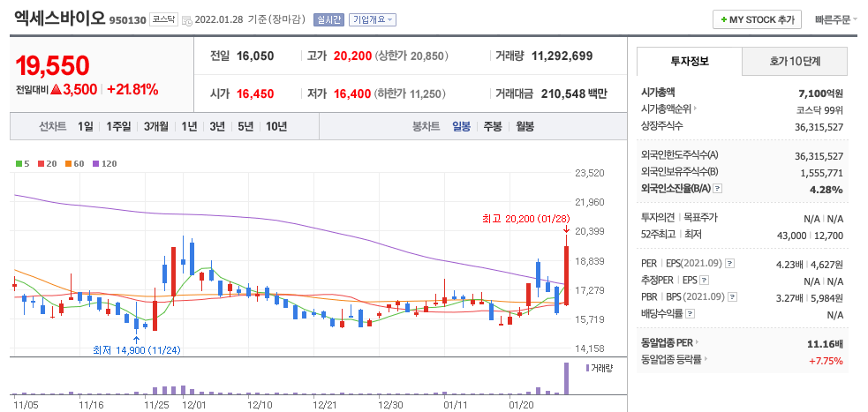Click the 거래대금 value 210,548 백만
Image resolution: width=868 pixels, height=412 pixels.
coord(574,94)
